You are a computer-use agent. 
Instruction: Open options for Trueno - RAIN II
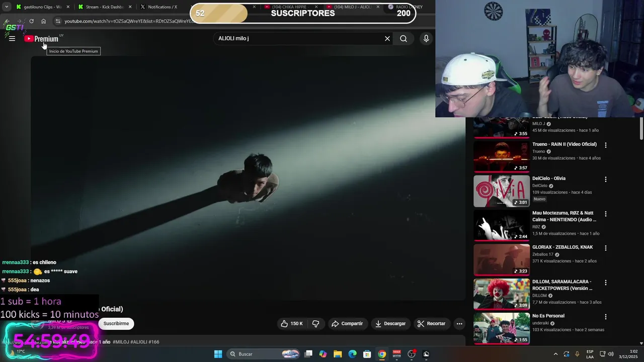pyautogui.click(x=606, y=145)
